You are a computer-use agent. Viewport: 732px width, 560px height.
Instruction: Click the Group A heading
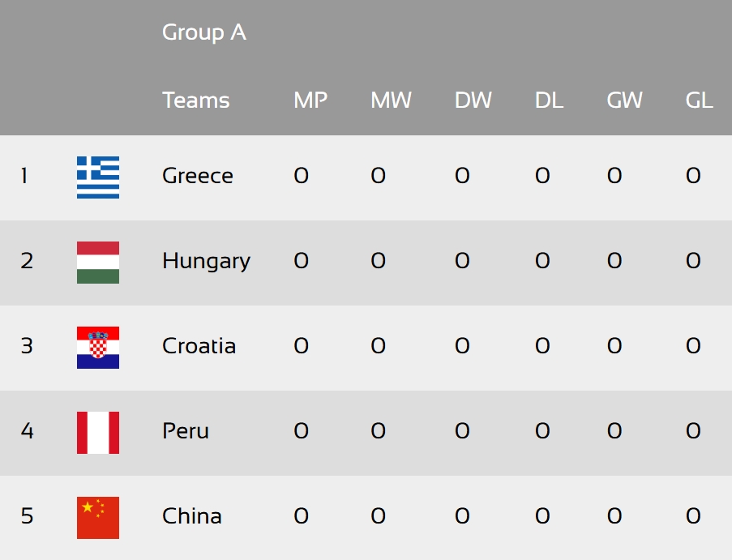[204, 32]
